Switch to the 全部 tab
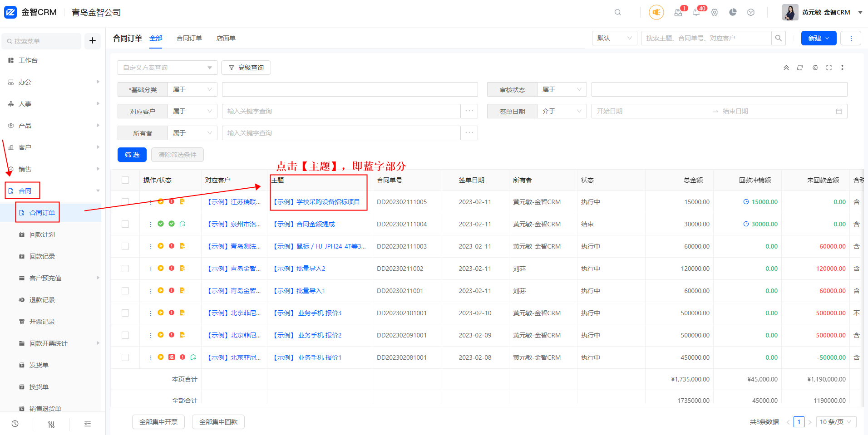Viewport: 868px width, 435px height. tap(156, 38)
